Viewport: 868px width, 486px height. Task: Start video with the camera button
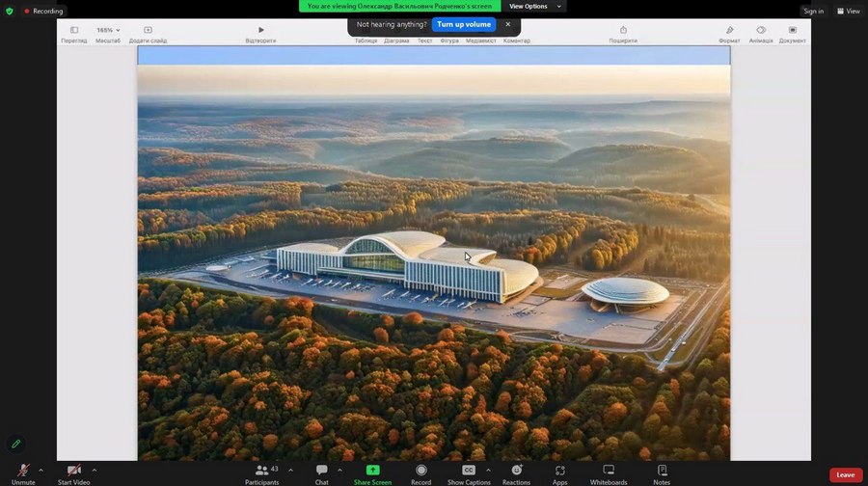point(73,472)
